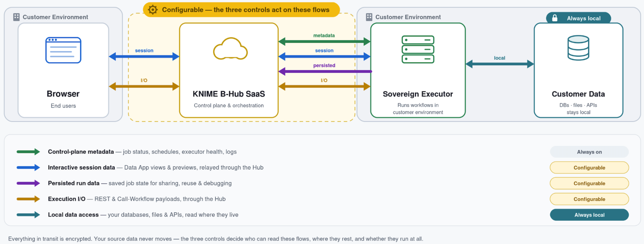Image resolution: width=644 pixels, height=244 pixels.
Task: Click the 'I/O' label between Hub and Executor
Action: point(324,80)
